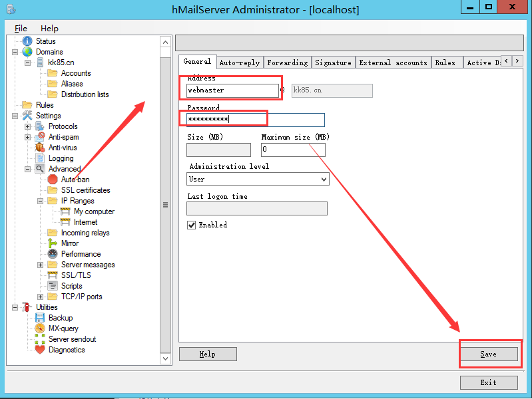Open the Help menu
The height and width of the screenshot is (399, 532).
(49, 29)
